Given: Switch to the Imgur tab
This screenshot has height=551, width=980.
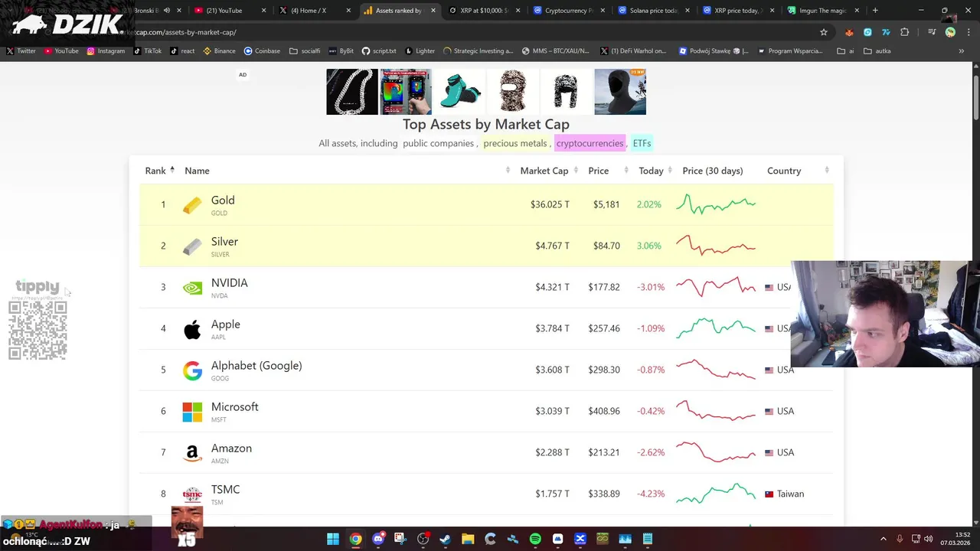Looking at the screenshot, I should point(825,11).
